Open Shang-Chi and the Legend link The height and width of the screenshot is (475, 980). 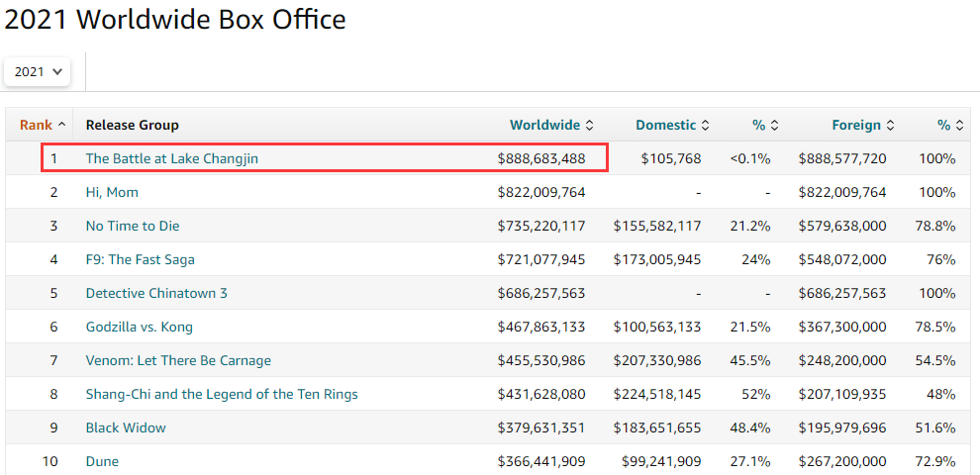(x=222, y=394)
